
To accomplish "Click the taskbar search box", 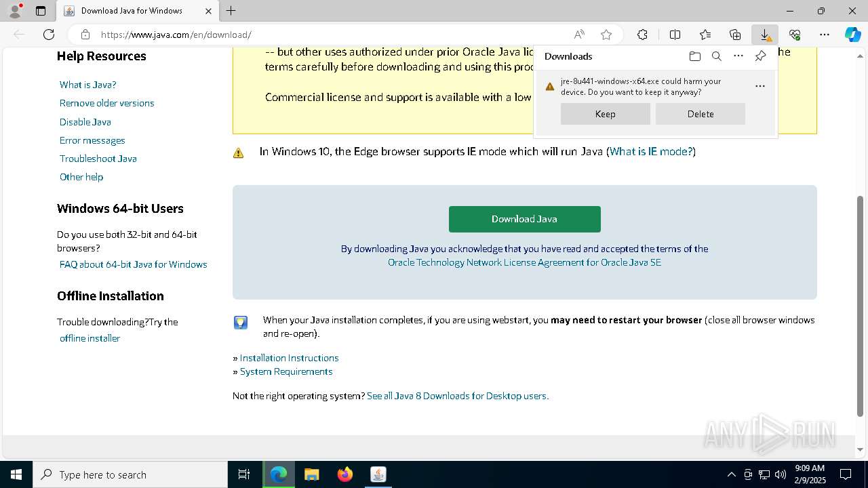I will click(130, 474).
